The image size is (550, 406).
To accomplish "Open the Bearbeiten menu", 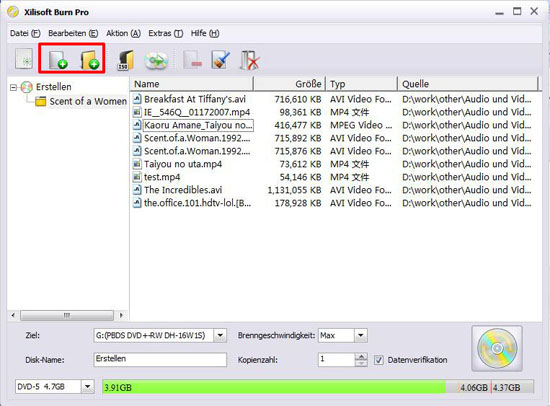I will click(73, 33).
